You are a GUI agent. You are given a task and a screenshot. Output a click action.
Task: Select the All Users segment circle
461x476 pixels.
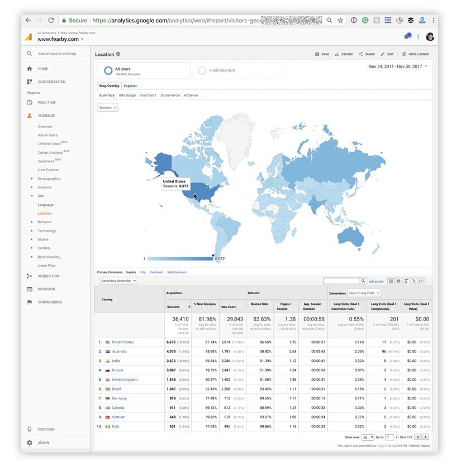108,70
